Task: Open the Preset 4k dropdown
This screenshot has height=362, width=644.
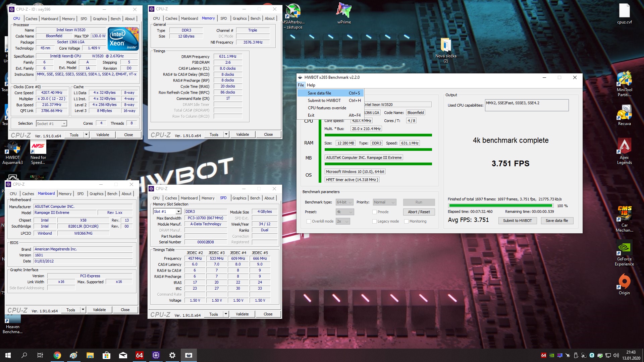Action: pyautogui.click(x=344, y=212)
